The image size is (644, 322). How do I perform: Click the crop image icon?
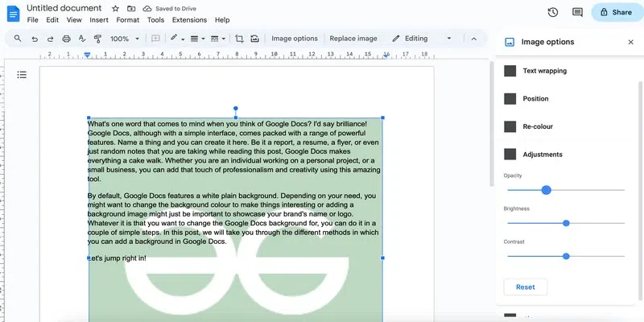point(239,39)
